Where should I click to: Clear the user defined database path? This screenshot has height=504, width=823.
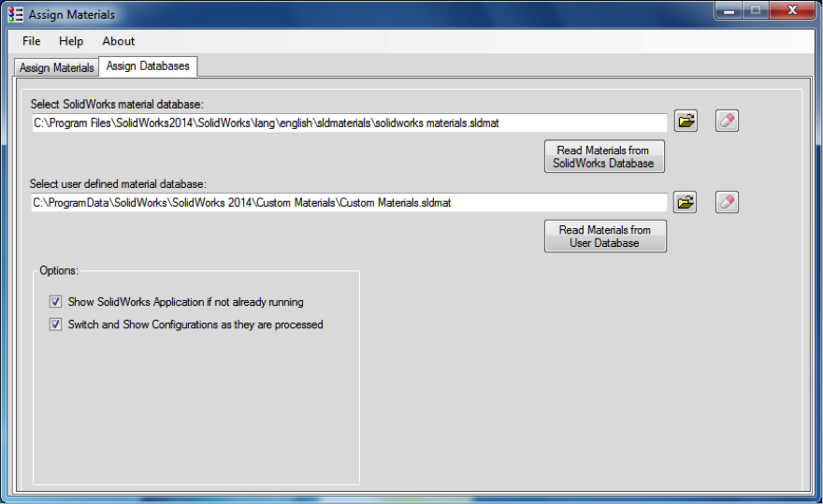pyautogui.click(x=727, y=202)
